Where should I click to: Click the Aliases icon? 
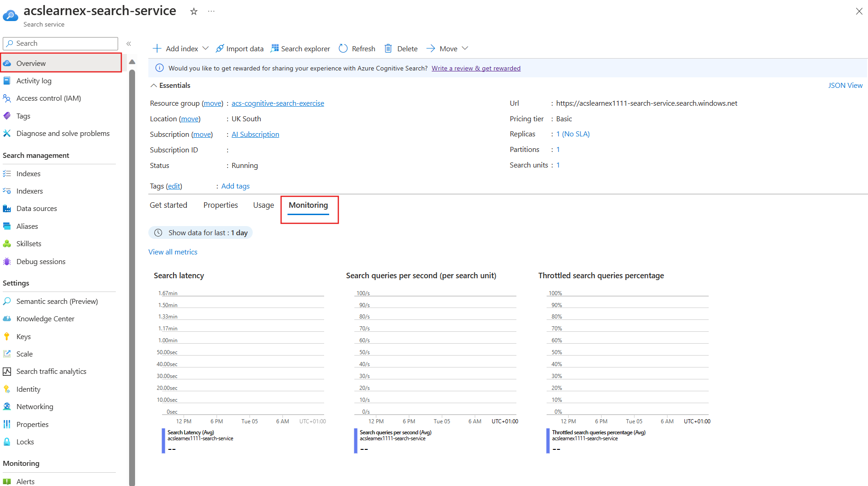7,226
